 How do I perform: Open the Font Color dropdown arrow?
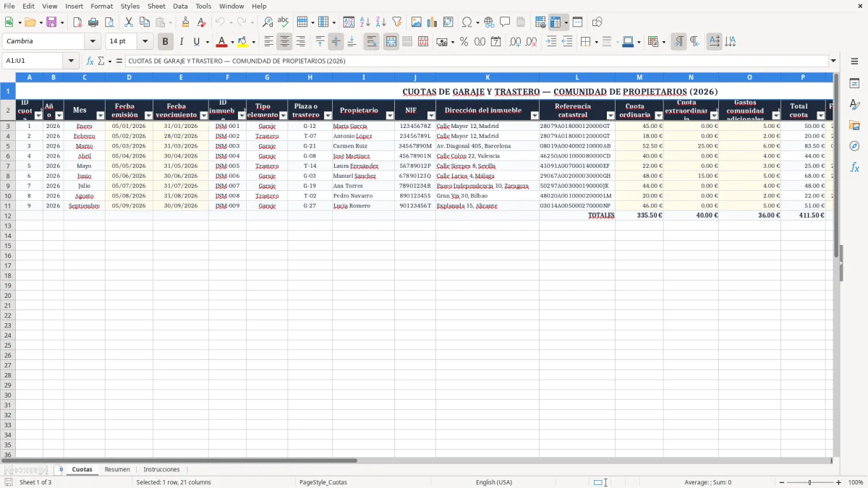click(232, 42)
